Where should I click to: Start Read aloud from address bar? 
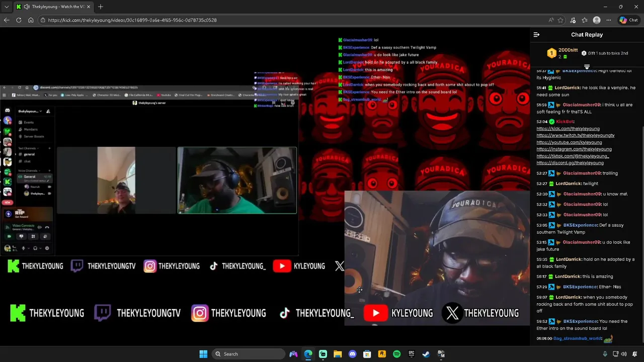coord(551,20)
